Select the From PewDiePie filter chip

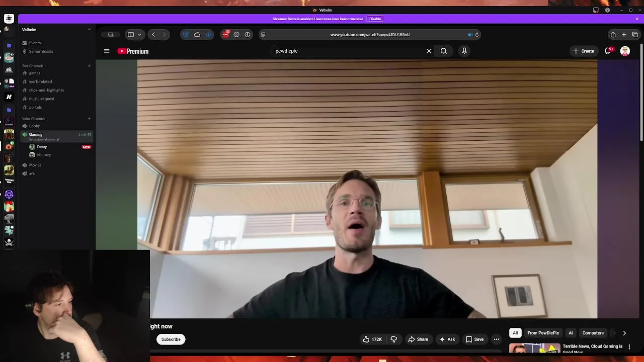pos(543,333)
